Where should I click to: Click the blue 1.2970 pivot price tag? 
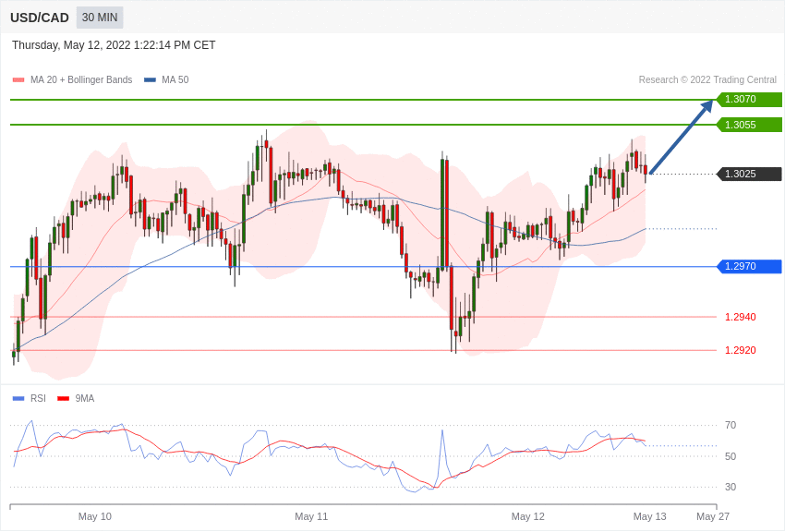(749, 266)
